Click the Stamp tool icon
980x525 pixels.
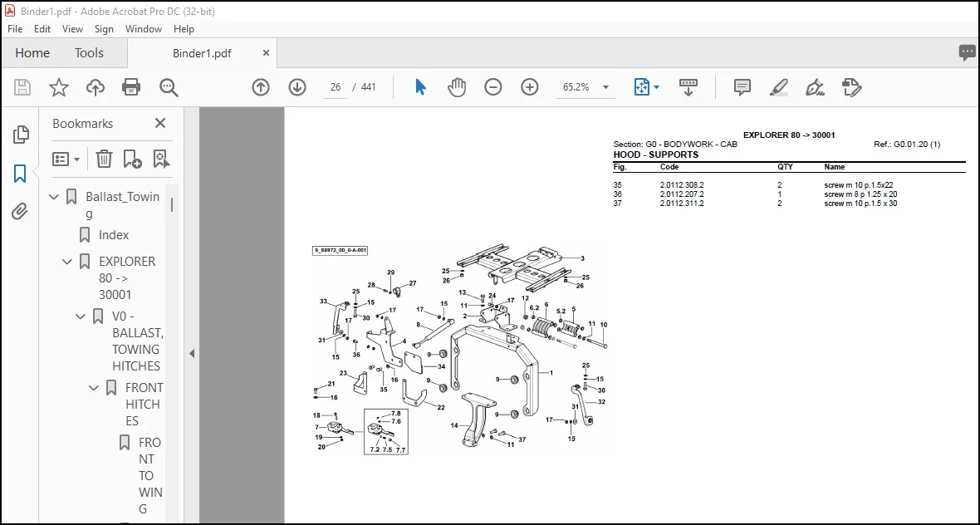point(851,87)
